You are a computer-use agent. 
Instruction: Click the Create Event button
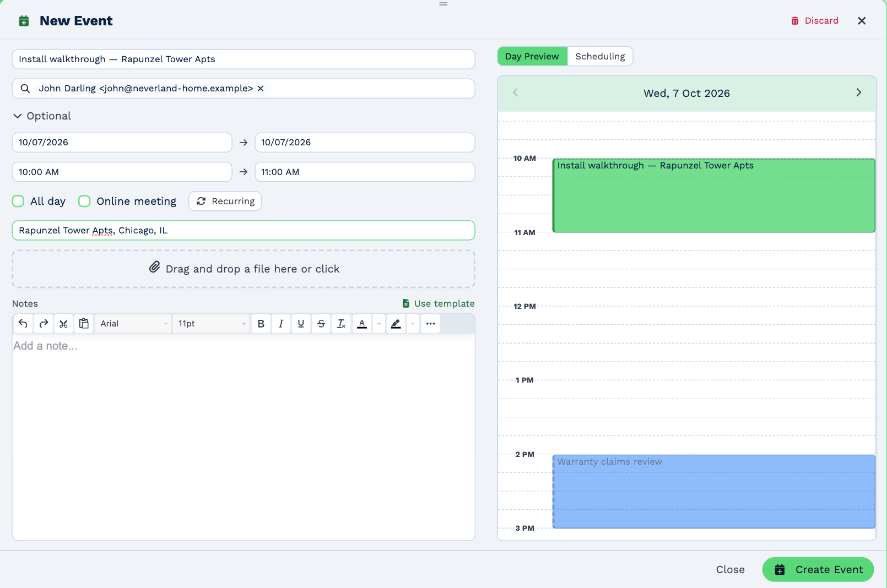[818, 570]
